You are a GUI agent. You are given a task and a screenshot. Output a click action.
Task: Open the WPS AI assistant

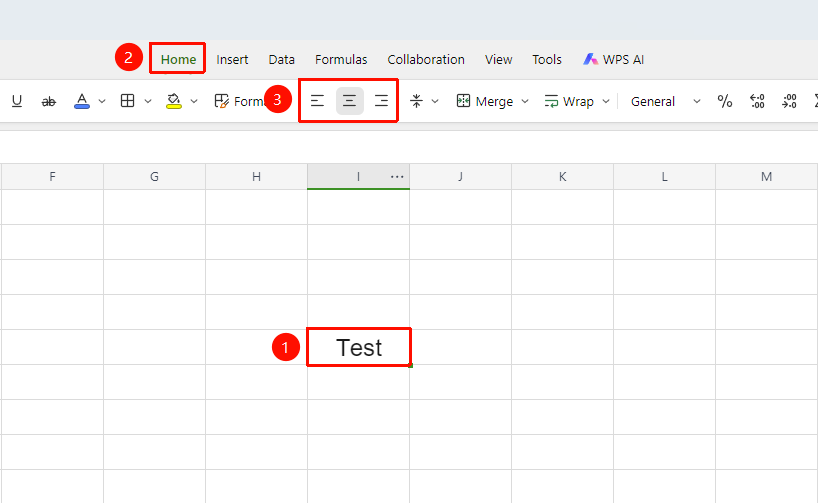pyautogui.click(x=614, y=59)
